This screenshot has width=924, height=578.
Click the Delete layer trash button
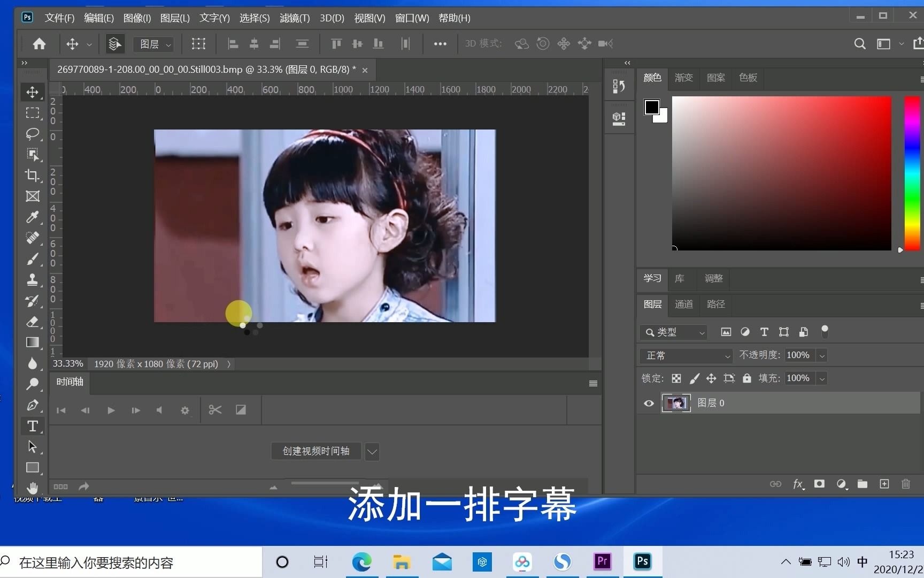pos(905,484)
